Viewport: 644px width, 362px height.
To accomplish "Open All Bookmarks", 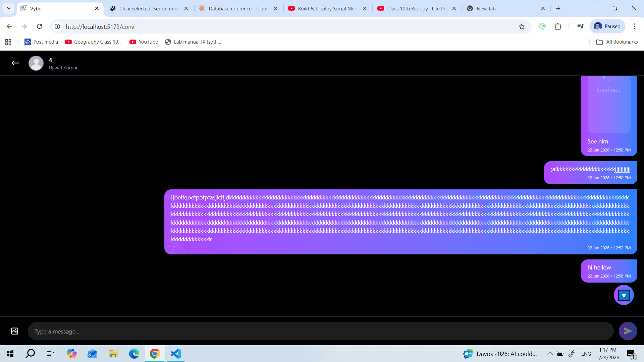I will tap(616, 42).
